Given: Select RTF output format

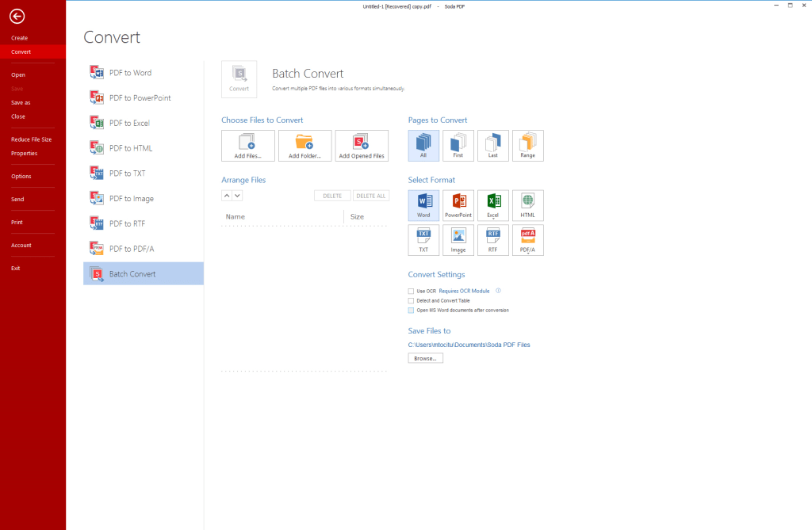Looking at the screenshot, I should [493, 240].
